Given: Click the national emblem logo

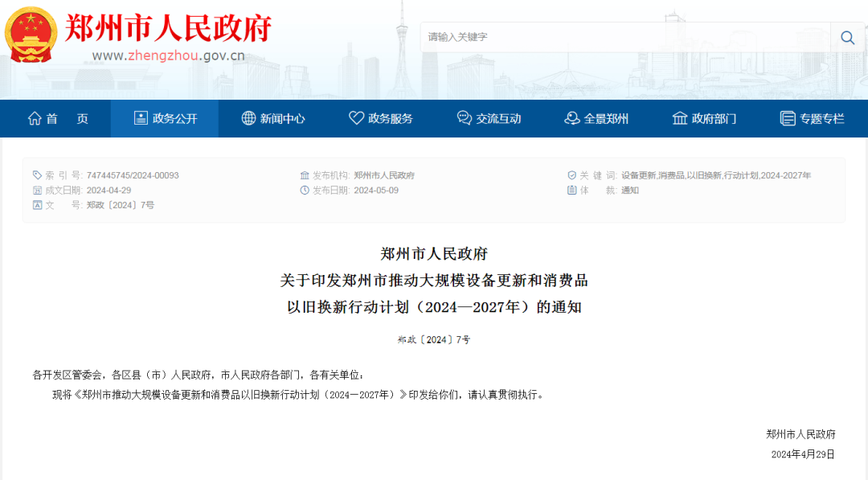Looking at the screenshot, I should coord(31,35).
